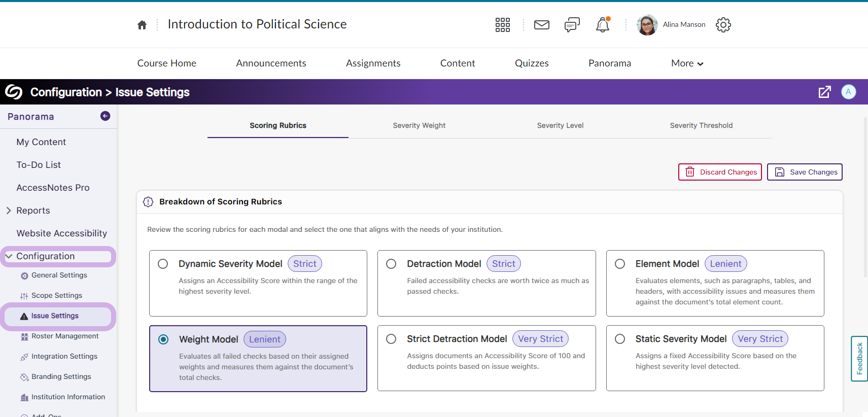This screenshot has width=868, height=417.
Task: Open the notifications bell
Action: pos(602,25)
